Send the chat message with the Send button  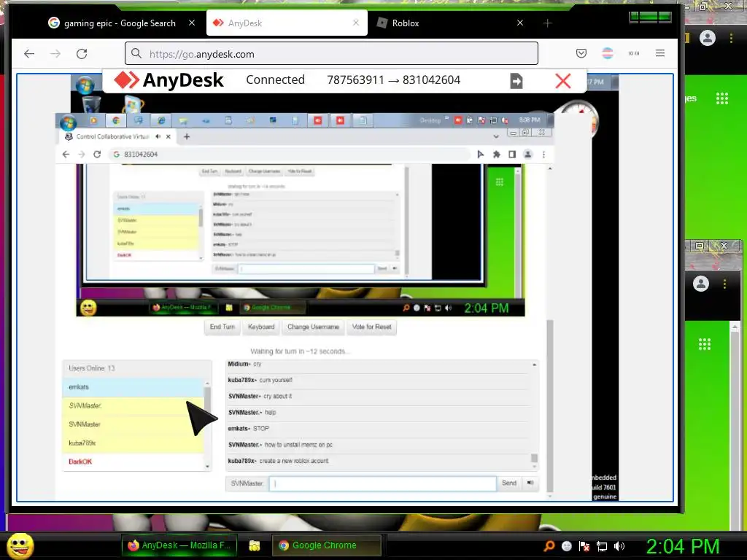tap(508, 483)
